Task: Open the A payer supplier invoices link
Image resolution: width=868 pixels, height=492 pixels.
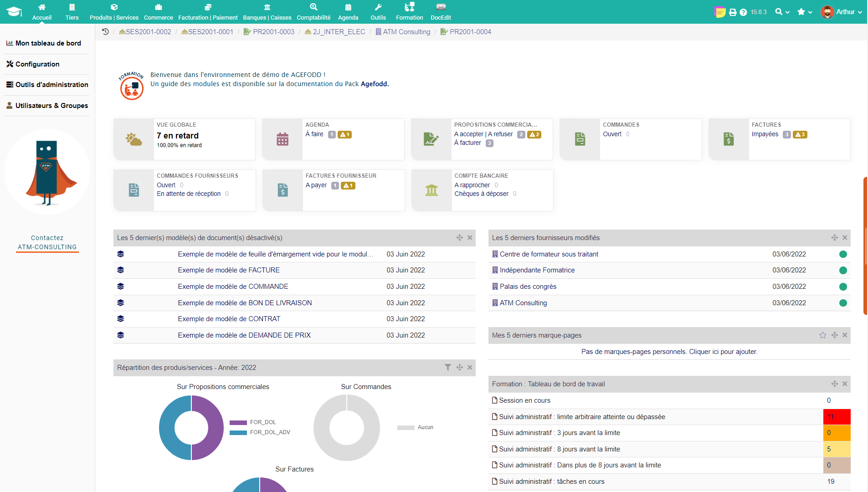Action: [x=316, y=185]
